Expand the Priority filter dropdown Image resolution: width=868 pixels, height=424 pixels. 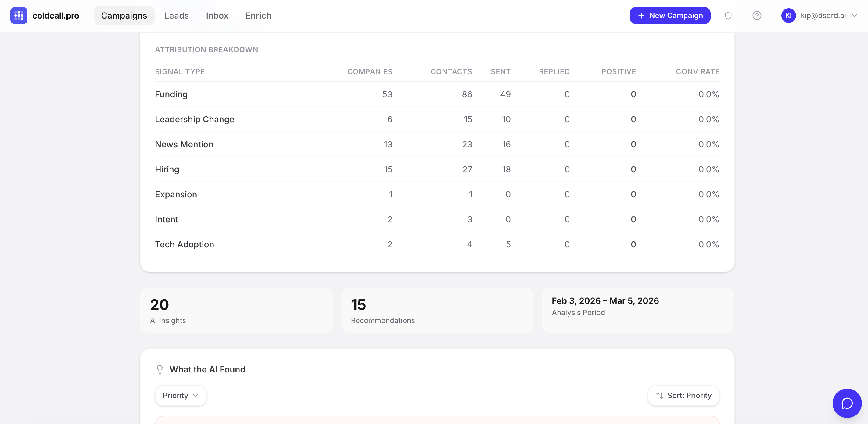tap(181, 395)
